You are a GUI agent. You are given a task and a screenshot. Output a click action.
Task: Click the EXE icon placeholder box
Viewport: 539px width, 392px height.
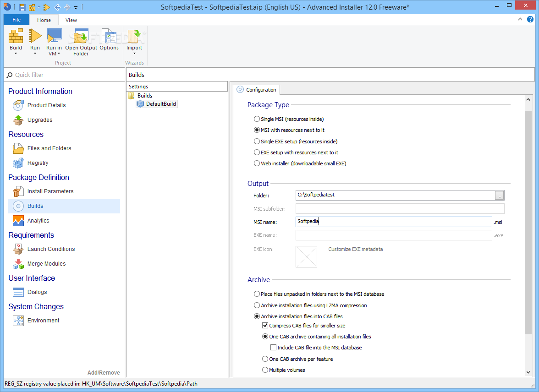[306, 256]
